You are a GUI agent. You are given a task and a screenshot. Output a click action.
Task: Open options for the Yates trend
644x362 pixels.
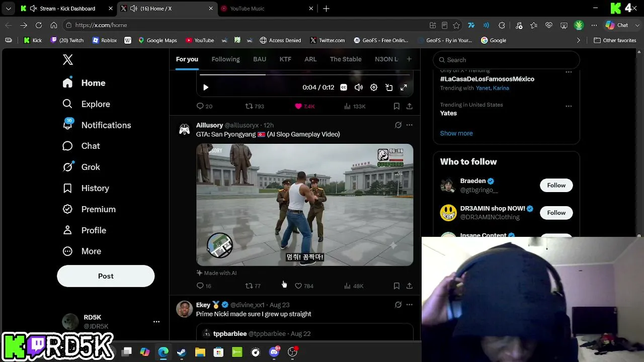(x=569, y=106)
